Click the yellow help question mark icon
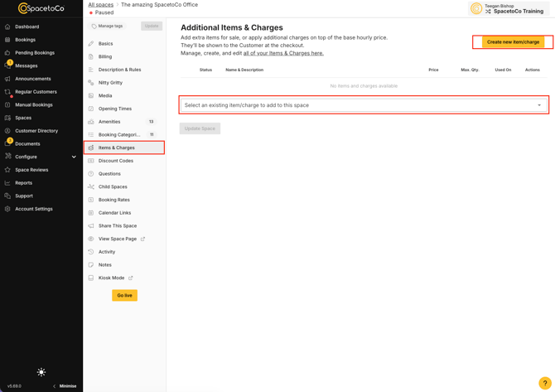 tap(545, 383)
